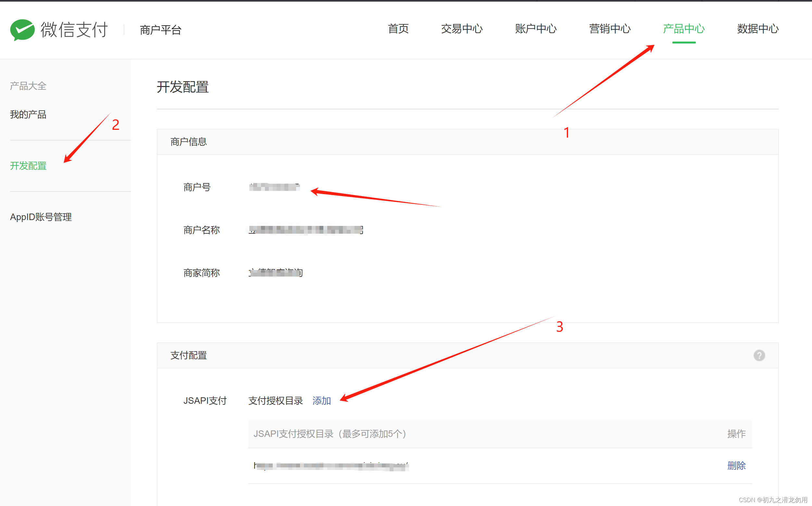This screenshot has width=812, height=506.
Task: Go to 营销中心 tab
Action: click(609, 29)
